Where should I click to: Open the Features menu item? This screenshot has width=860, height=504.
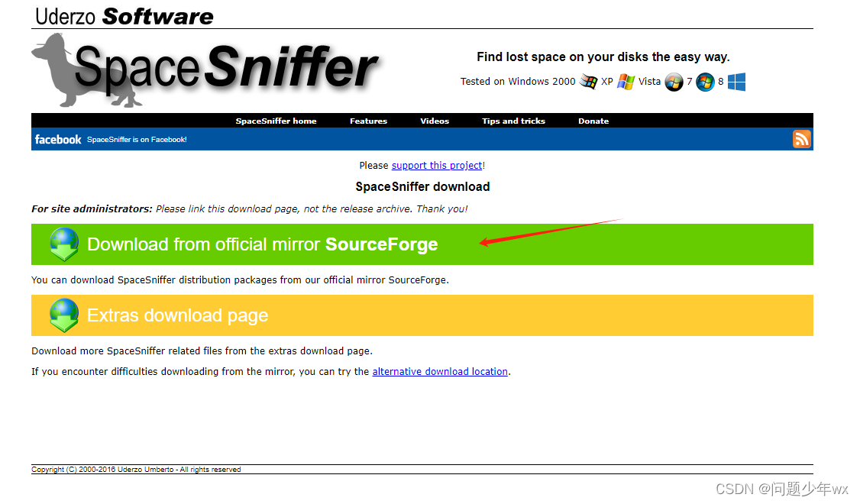coord(369,121)
